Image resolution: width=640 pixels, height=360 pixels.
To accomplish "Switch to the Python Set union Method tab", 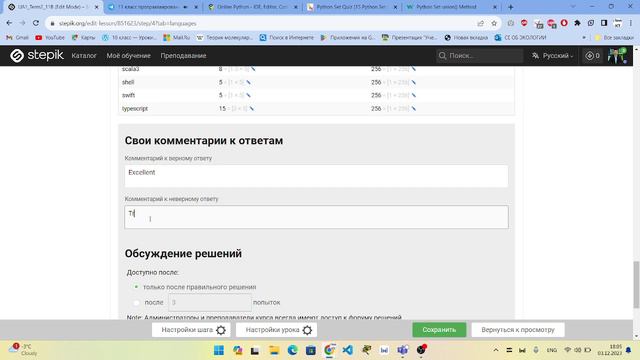I will click(451, 7).
